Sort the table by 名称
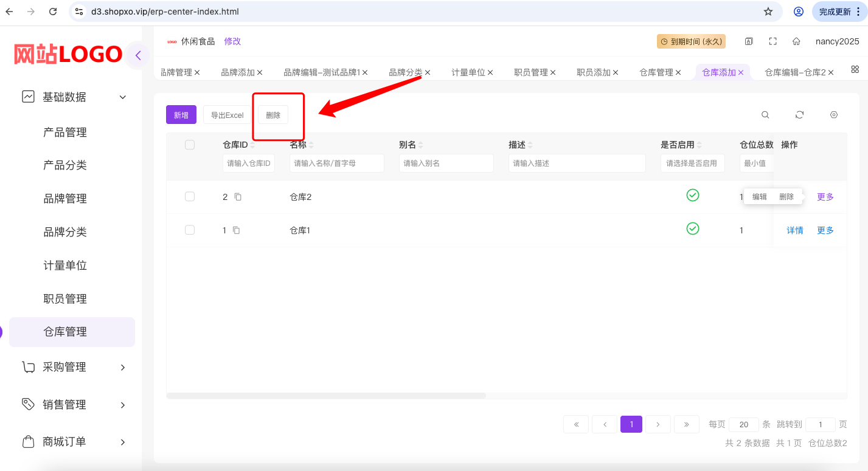Image resolution: width=868 pixels, height=471 pixels. pos(311,145)
